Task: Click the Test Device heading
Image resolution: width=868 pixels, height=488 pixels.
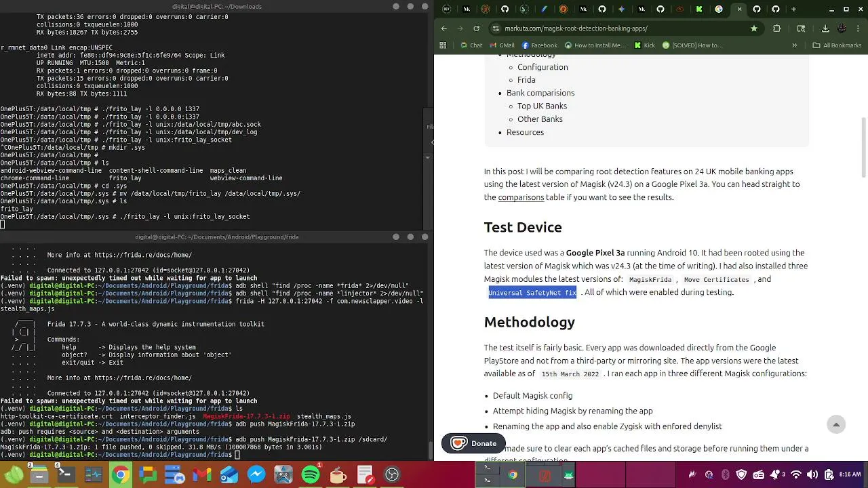Action: 523,228
